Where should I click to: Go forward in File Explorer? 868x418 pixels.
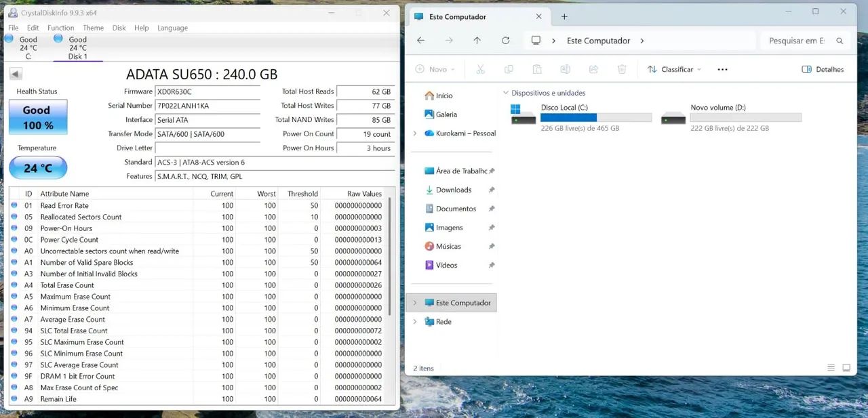449,41
